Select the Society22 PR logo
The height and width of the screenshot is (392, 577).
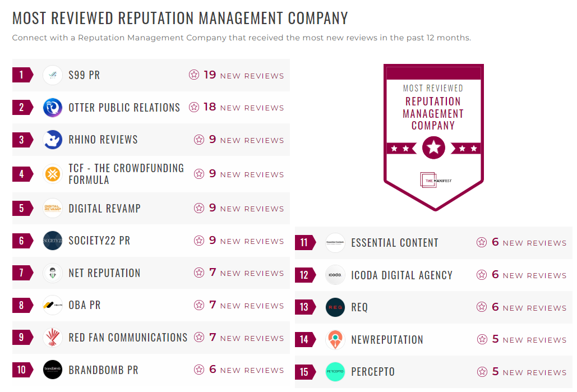(53, 240)
